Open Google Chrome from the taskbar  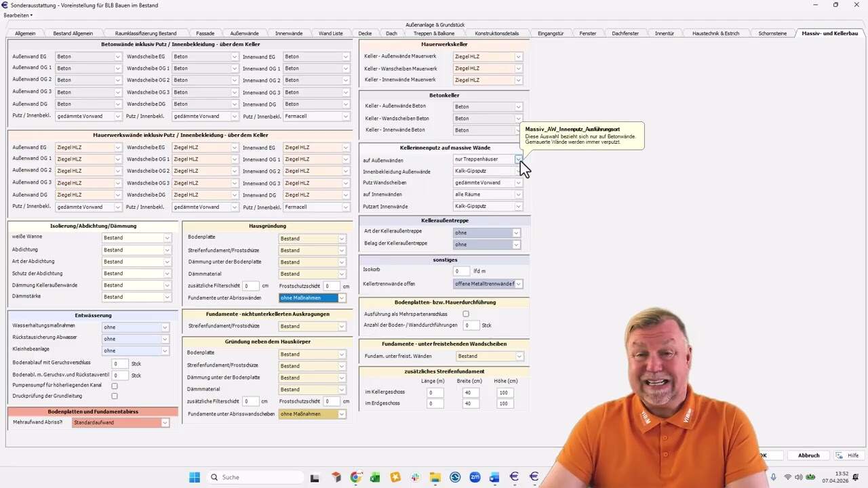355,477
